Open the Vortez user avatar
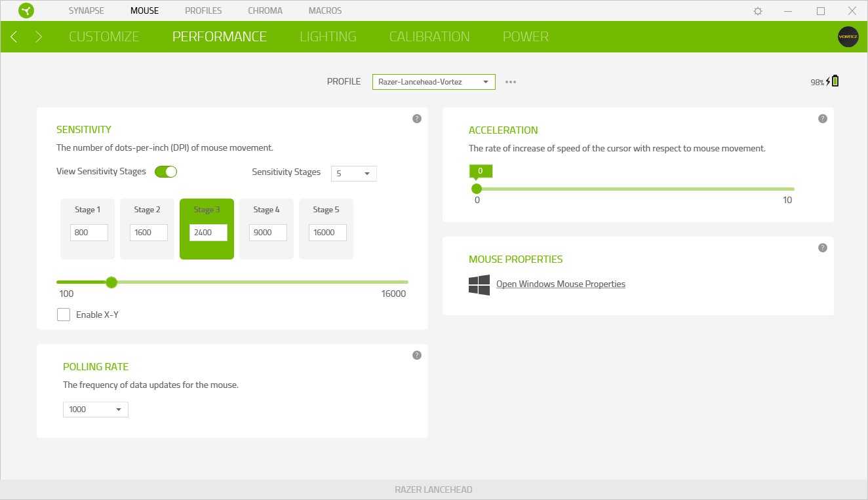Viewport: 868px width, 500px height. point(848,37)
